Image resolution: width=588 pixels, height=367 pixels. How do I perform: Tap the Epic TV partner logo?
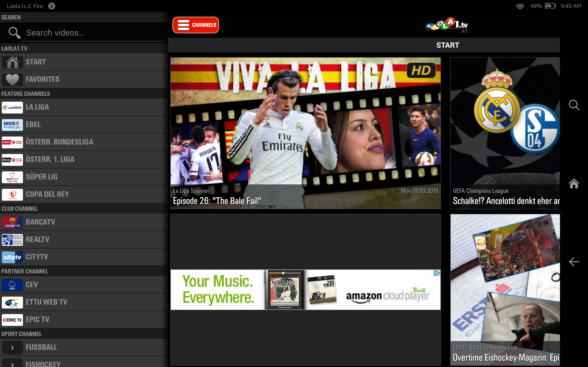pyautogui.click(x=12, y=320)
